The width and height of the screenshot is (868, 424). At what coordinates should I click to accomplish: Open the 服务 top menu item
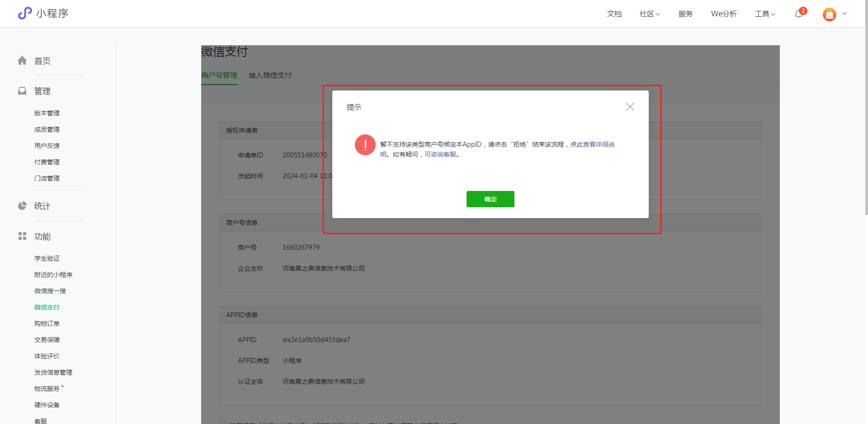click(685, 14)
